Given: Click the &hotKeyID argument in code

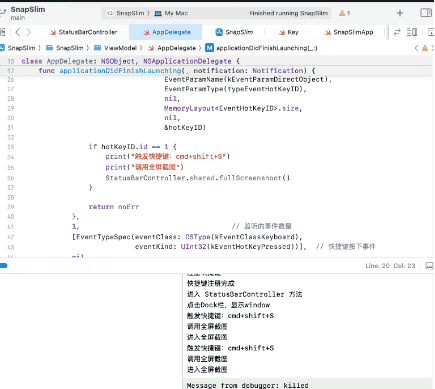Looking at the screenshot, I should click(185, 127).
